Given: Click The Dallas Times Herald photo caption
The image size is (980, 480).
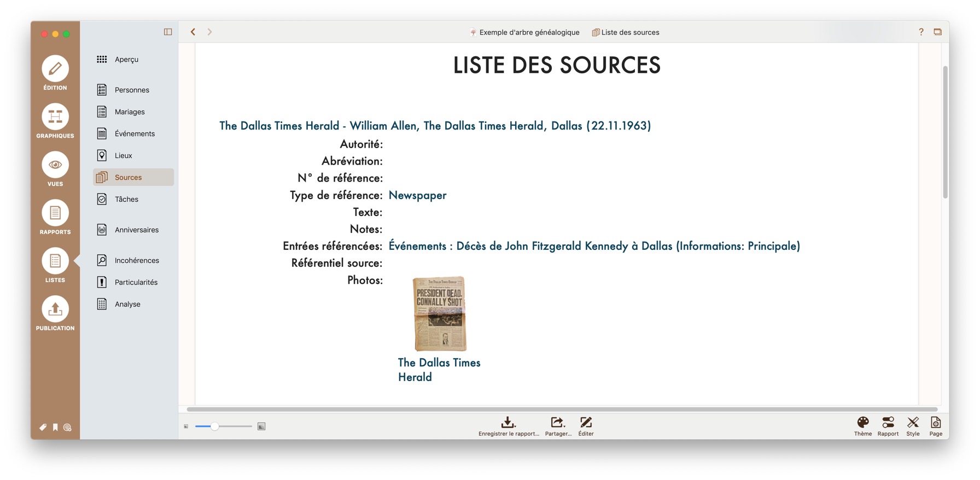Looking at the screenshot, I should point(439,370).
